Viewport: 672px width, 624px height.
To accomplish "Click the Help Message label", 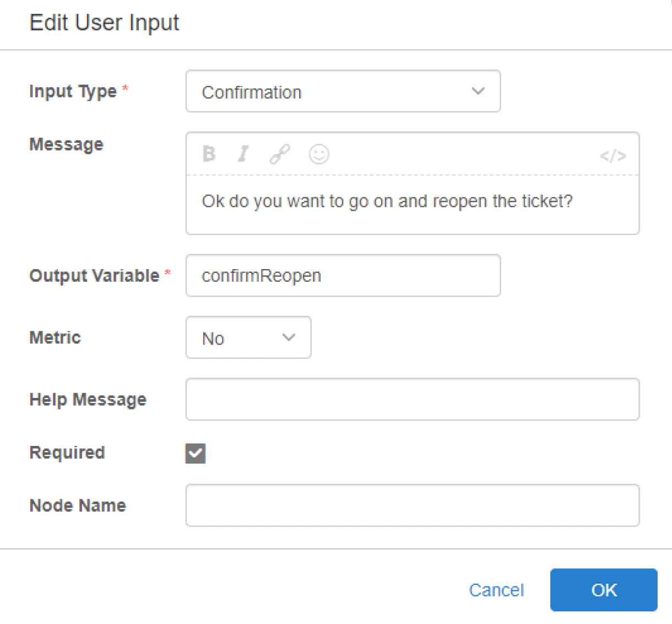I will pyautogui.click(x=88, y=400).
